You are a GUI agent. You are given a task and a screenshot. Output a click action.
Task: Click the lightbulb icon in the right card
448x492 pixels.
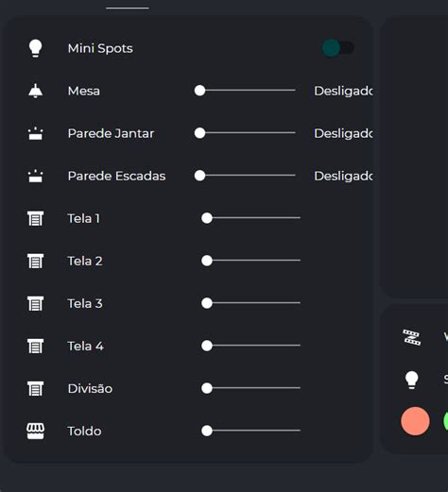412,380
